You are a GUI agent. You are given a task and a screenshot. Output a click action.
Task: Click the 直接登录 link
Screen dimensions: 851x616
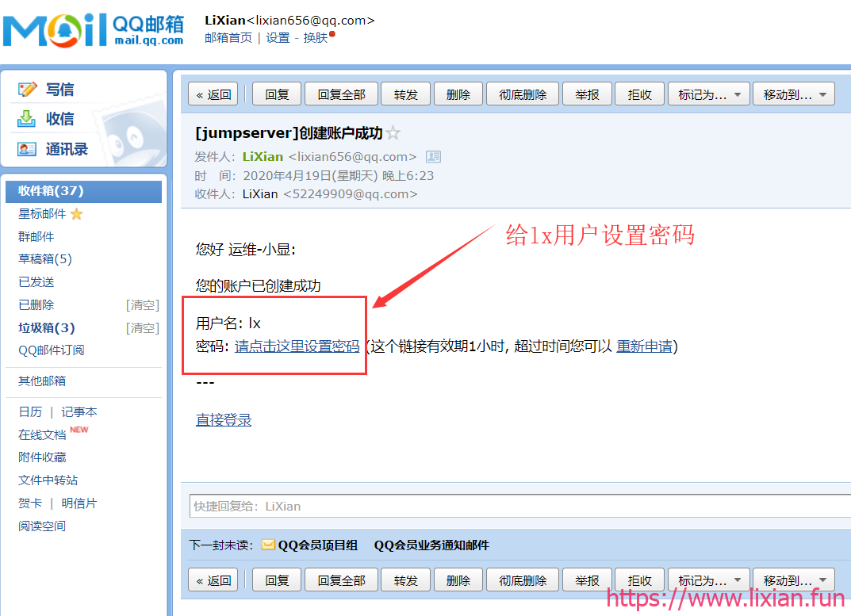coord(224,419)
